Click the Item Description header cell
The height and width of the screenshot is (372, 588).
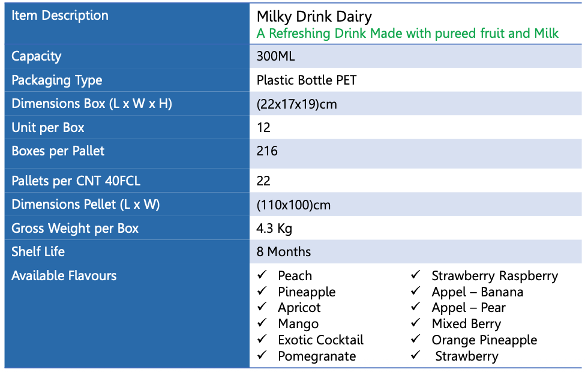tap(60, 16)
